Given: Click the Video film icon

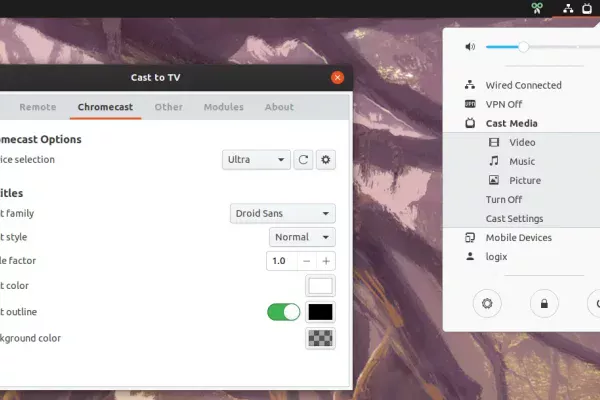Looking at the screenshot, I should pos(494,142).
